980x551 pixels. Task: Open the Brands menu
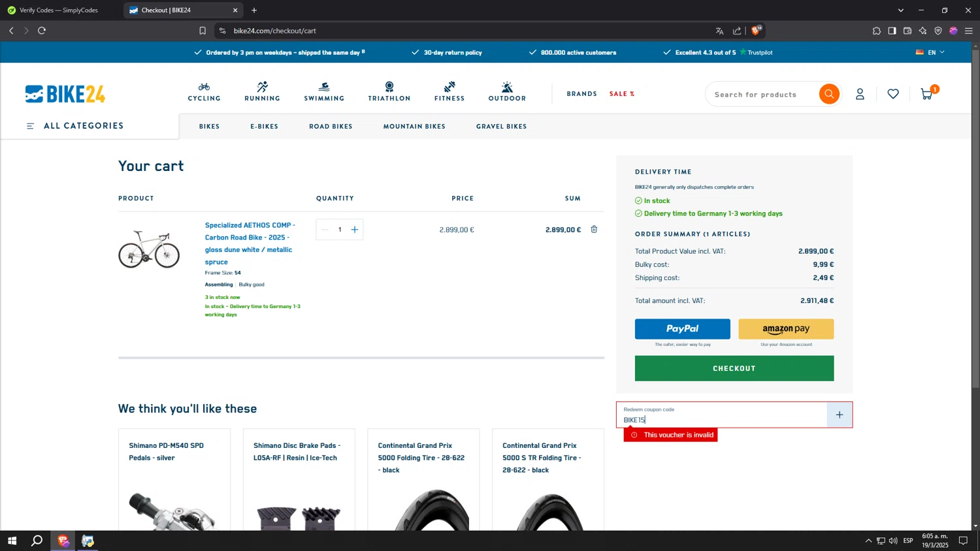point(581,94)
